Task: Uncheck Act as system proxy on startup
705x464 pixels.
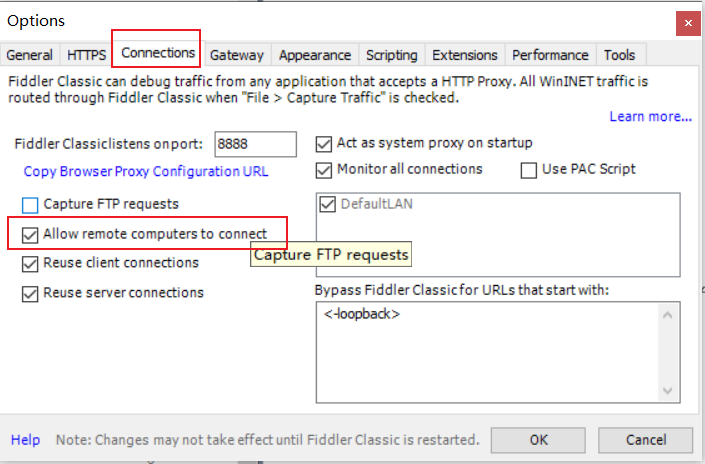Action: click(324, 144)
